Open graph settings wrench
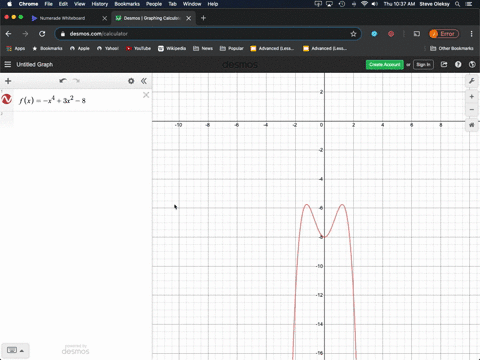 pyautogui.click(x=472, y=81)
